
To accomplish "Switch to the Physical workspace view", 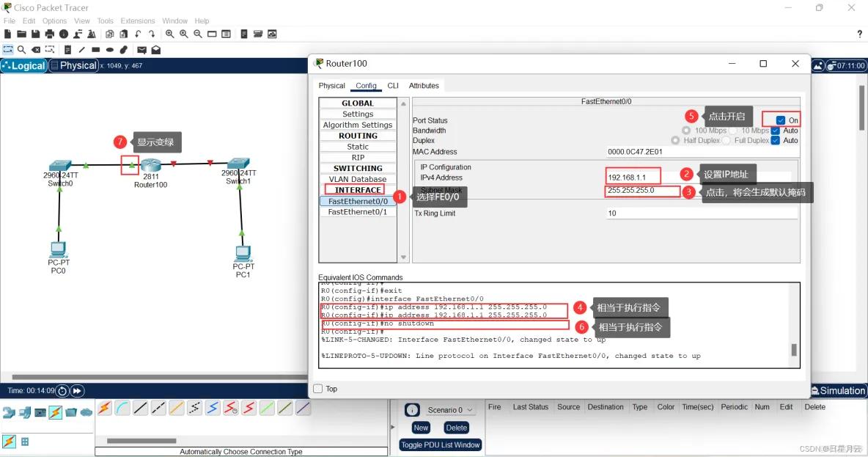I will [x=73, y=65].
